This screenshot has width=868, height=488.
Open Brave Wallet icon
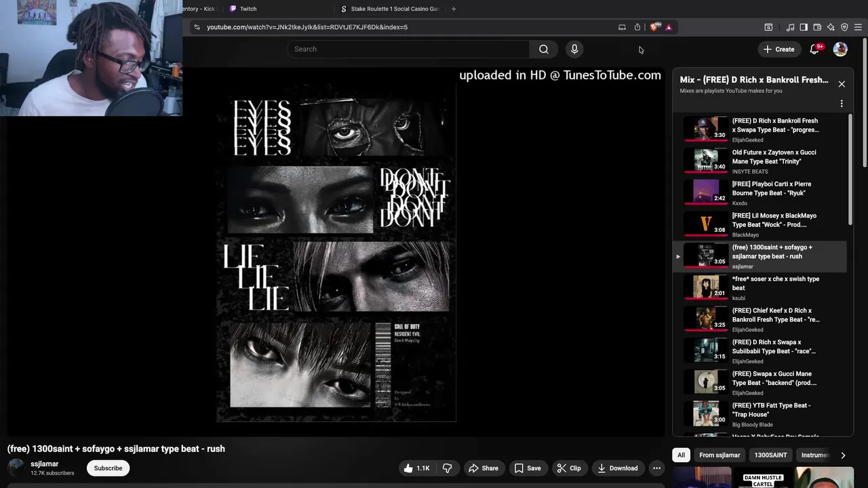817,27
